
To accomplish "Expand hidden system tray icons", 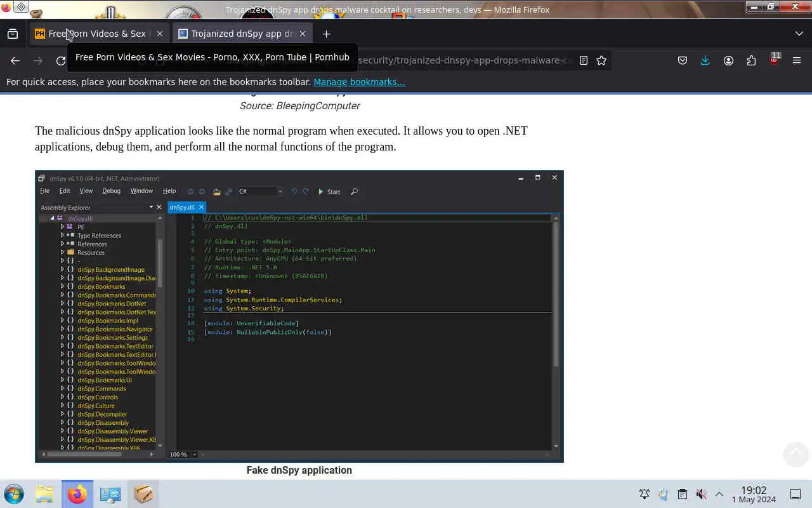I will pos(719,494).
